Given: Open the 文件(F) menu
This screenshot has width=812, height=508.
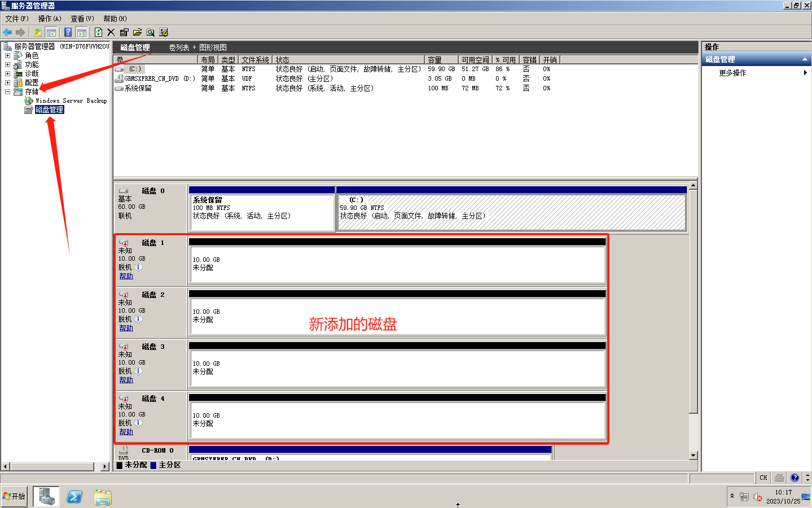Looking at the screenshot, I should 17,19.
